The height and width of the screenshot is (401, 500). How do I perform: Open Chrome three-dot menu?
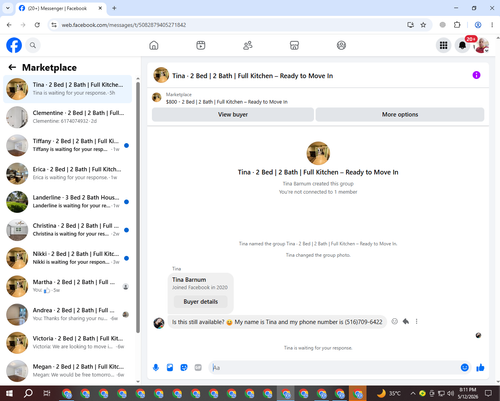pyautogui.click(x=492, y=25)
